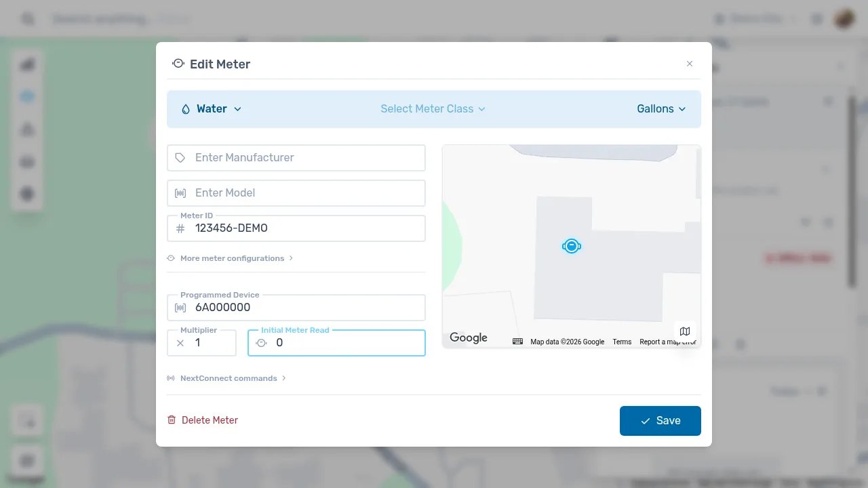
Task: Open the Water utility type dropdown
Action: pos(211,108)
